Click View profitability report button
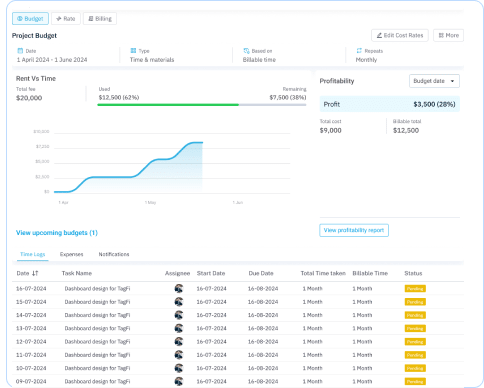 coord(354,230)
